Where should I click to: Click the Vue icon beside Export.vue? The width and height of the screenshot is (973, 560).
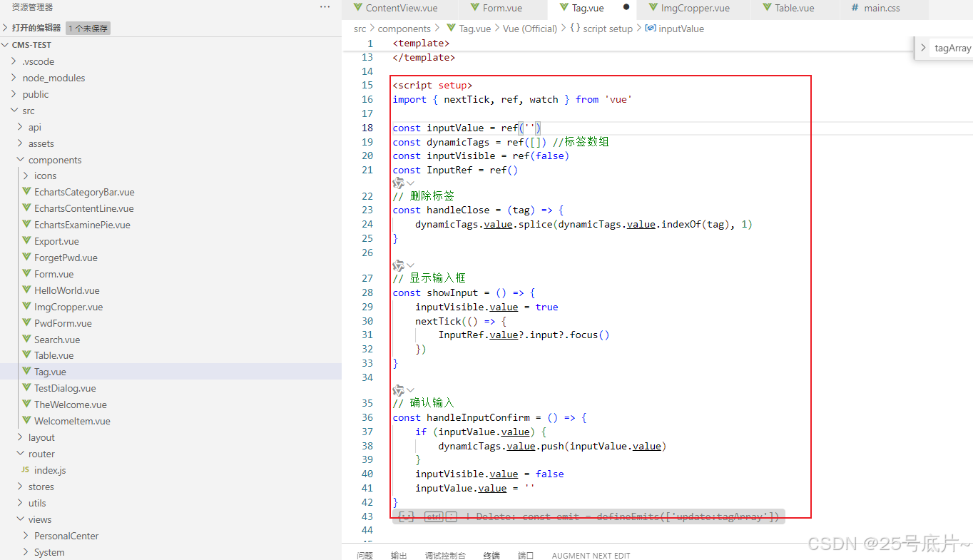[27, 241]
